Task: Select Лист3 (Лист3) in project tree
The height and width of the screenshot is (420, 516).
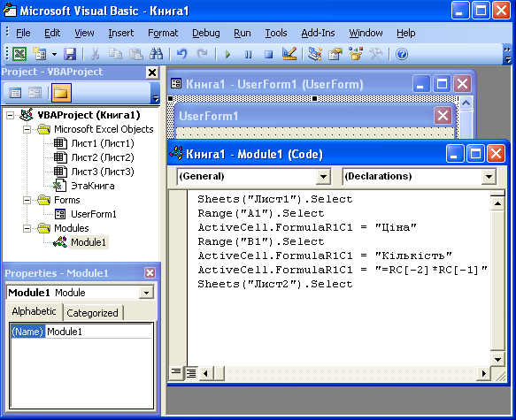Action: click(103, 172)
